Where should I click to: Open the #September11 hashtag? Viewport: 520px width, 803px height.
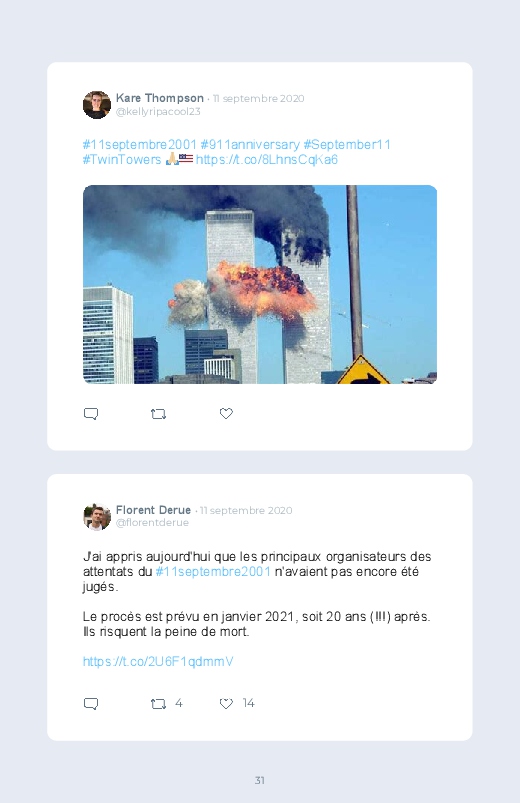347,144
